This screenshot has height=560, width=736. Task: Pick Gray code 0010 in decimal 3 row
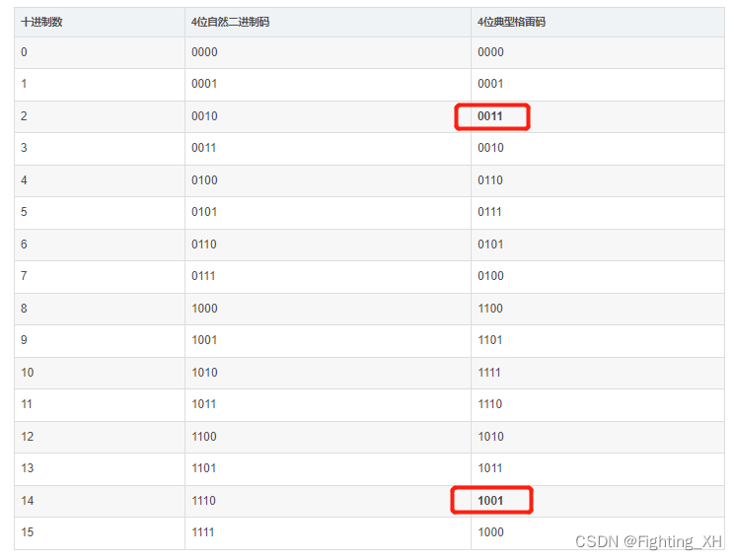point(490,148)
